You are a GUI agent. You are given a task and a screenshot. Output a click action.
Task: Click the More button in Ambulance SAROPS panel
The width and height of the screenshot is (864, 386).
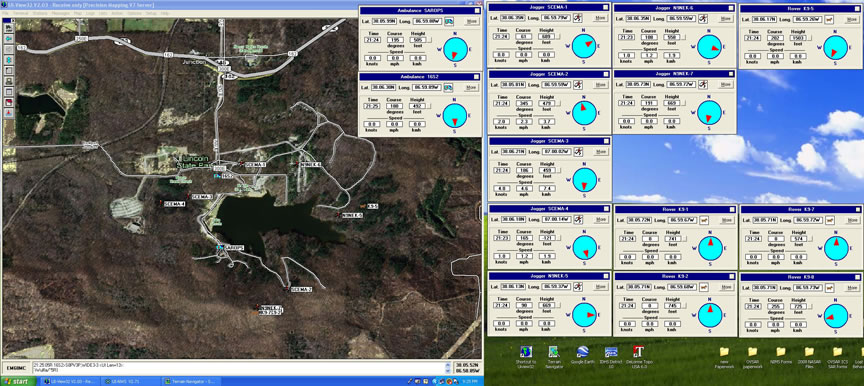pyautogui.click(x=472, y=21)
